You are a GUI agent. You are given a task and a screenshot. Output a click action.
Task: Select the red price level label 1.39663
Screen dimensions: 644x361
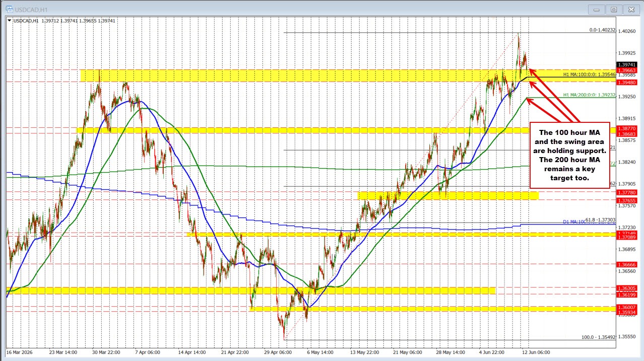point(626,70)
